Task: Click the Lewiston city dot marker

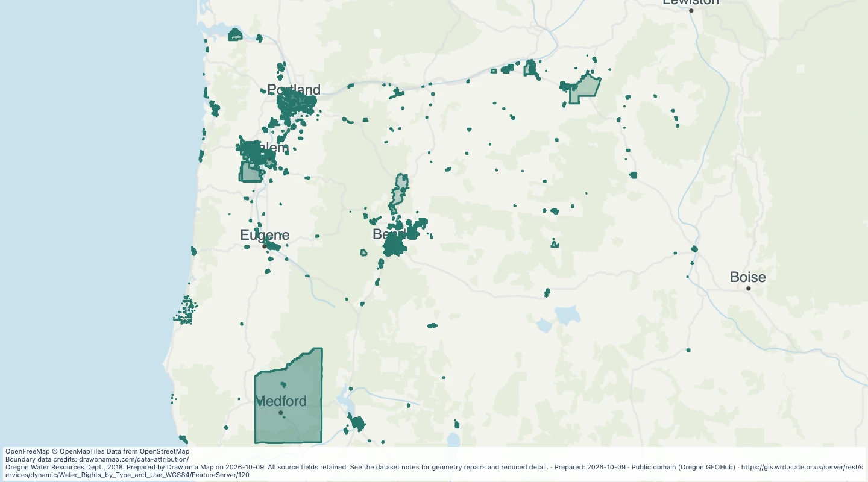Action: point(691,11)
